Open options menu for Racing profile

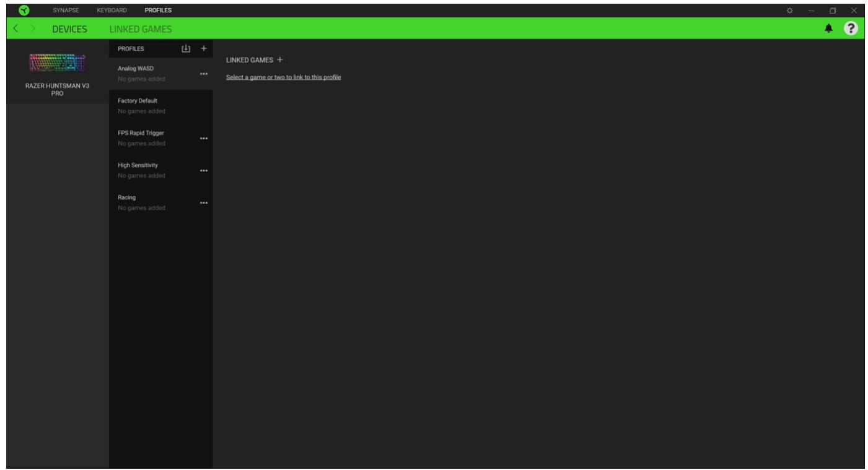(x=204, y=202)
